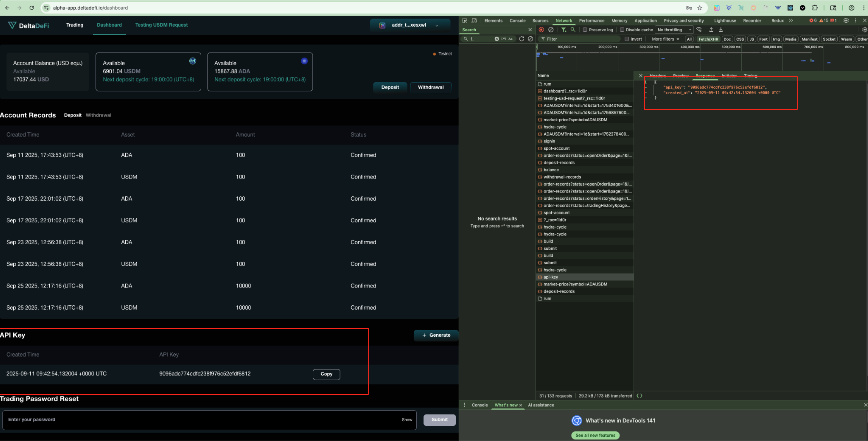Expand the More filters menu
The height and width of the screenshot is (441, 868).
pos(665,39)
